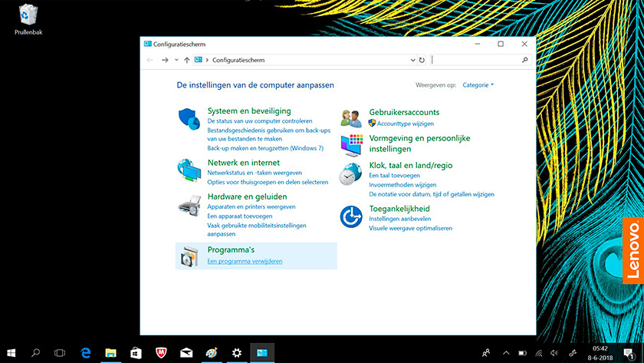Open the Klok, taal en land/regio heading

(411, 165)
